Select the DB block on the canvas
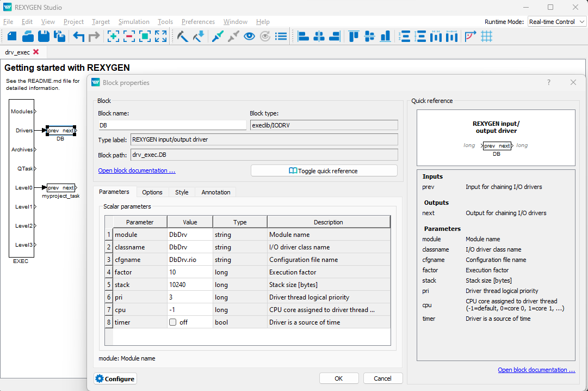The height and width of the screenshot is (391, 588). pyautogui.click(x=61, y=131)
